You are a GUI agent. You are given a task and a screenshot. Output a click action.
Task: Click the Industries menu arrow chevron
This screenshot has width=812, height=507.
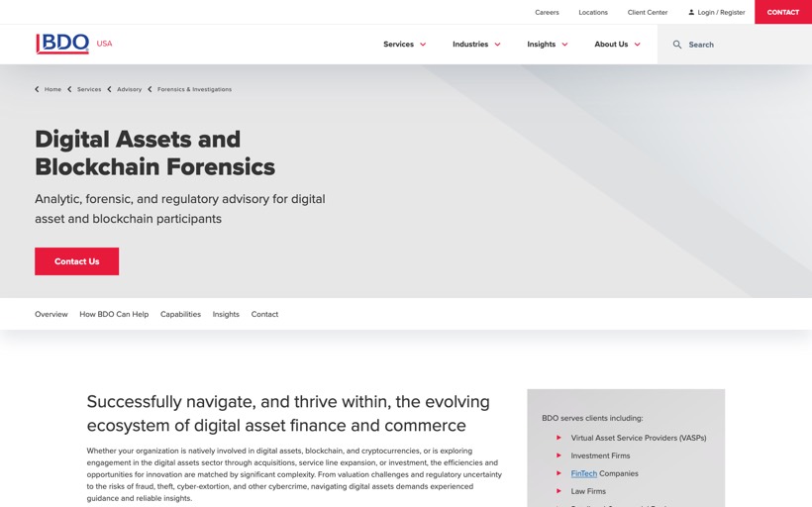[x=497, y=45]
